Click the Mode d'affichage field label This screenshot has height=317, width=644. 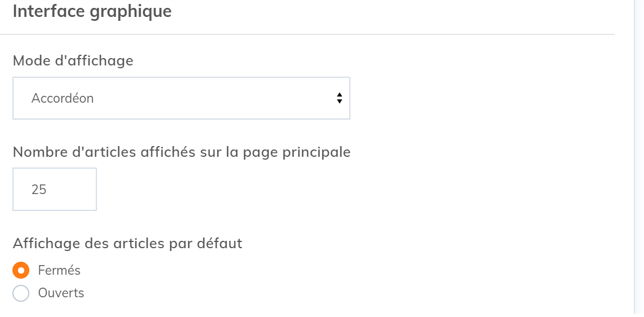click(x=73, y=60)
